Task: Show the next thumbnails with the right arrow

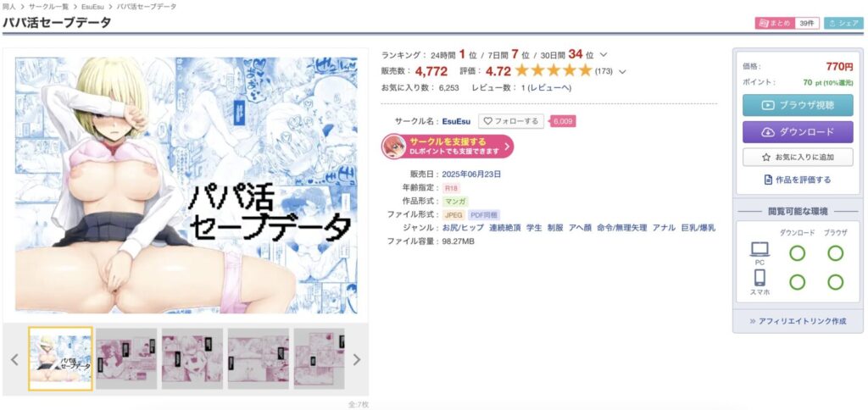Action: (357, 360)
